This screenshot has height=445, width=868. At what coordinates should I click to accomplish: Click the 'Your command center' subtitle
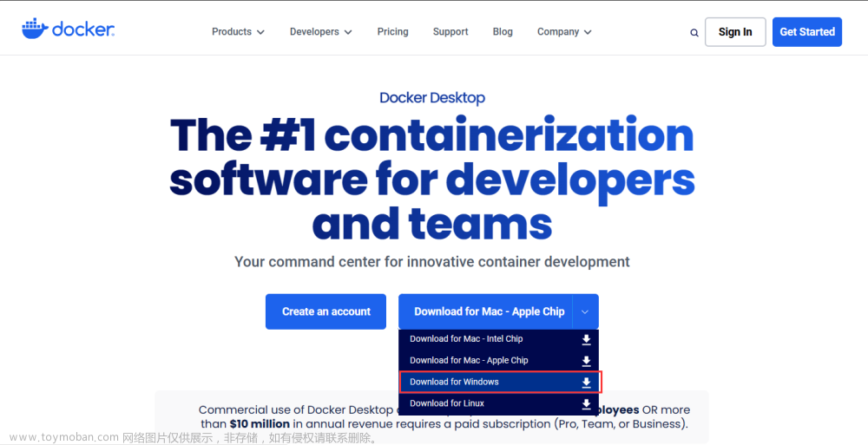(431, 261)
